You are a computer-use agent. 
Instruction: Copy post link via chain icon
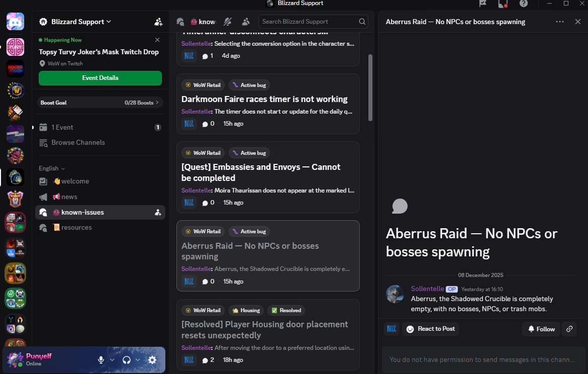(x=569, y=329)
